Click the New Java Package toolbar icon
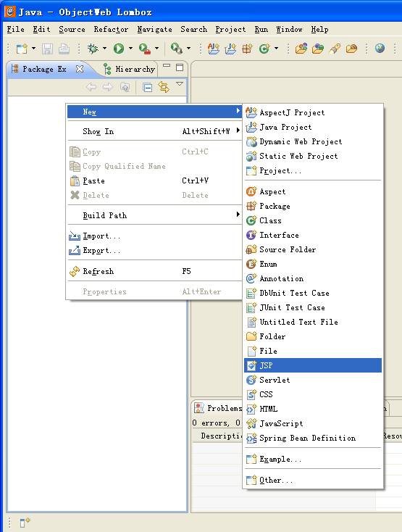Viewport: 402px width, 532px height. point(247,49)
